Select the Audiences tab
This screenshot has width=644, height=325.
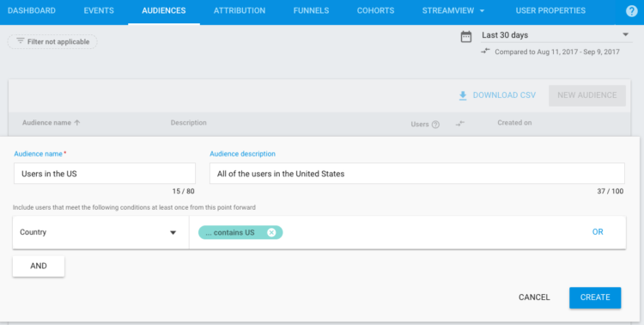(164, 10)
